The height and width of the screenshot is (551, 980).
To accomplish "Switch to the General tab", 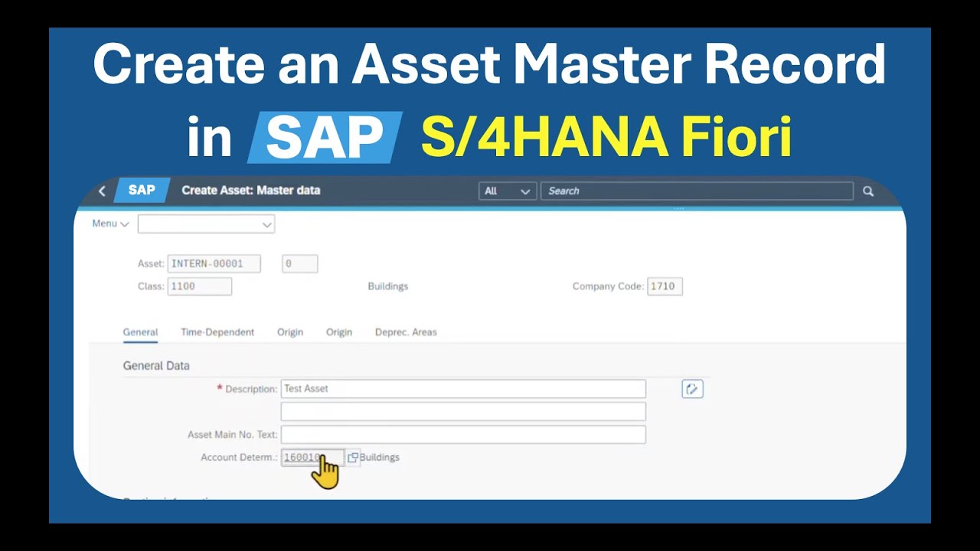I will [x=140, y=332].
